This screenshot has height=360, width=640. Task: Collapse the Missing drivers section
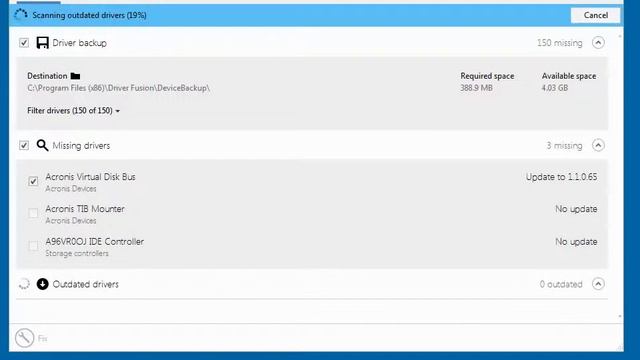598,145
